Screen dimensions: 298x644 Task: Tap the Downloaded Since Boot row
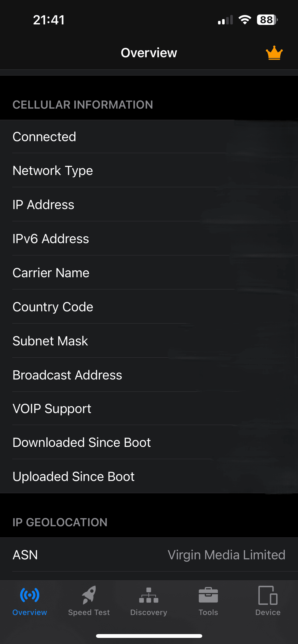tap(149, 442)
